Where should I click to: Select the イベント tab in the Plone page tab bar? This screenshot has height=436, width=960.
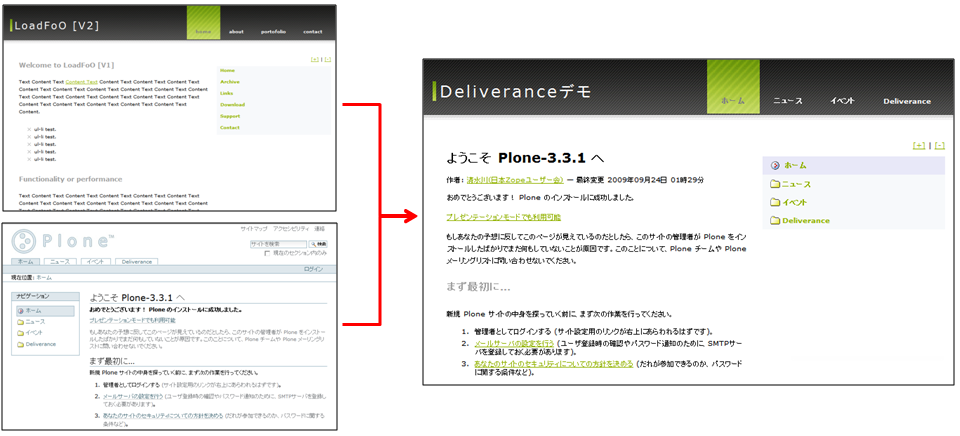tap(96, 261)
